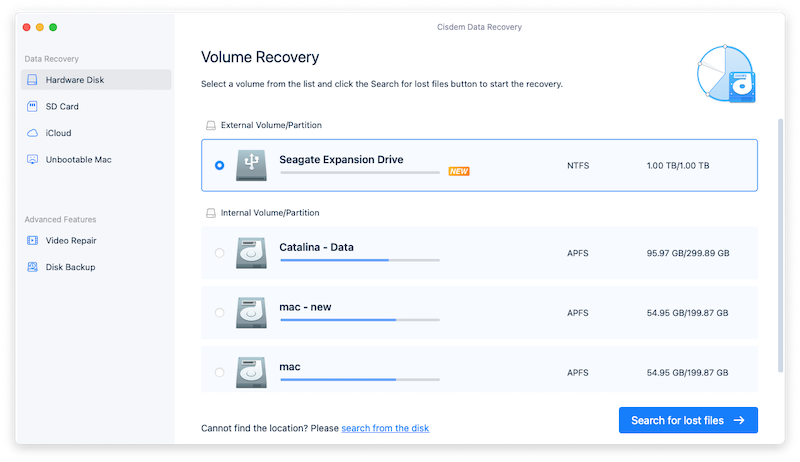Image resolution: width=800 pixels, height=462 pixels.
Task: Select the mac volume radio button
Action: 219,372
